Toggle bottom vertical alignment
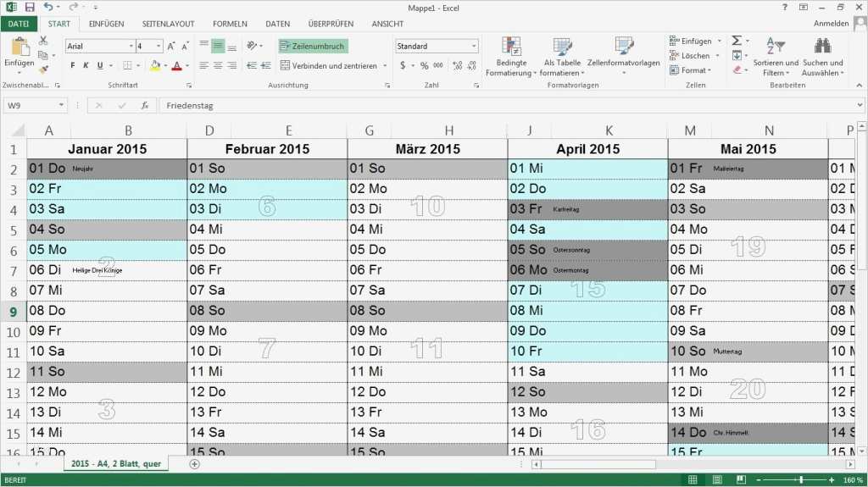 tap(232, 46)
